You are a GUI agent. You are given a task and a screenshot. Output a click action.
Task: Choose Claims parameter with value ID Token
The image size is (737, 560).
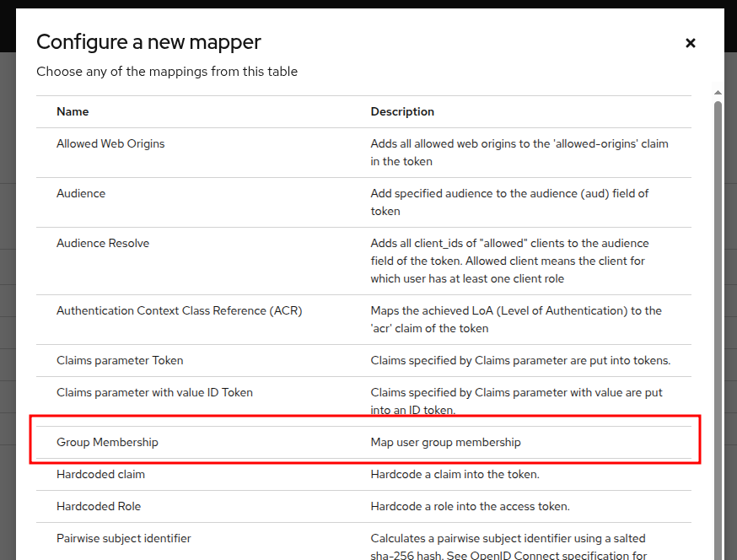pos(154,392)
